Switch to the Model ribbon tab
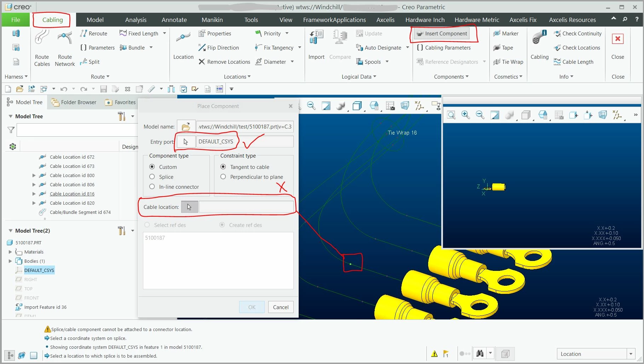644x364 pixels. pyautogui.click(x=95, y=20)
